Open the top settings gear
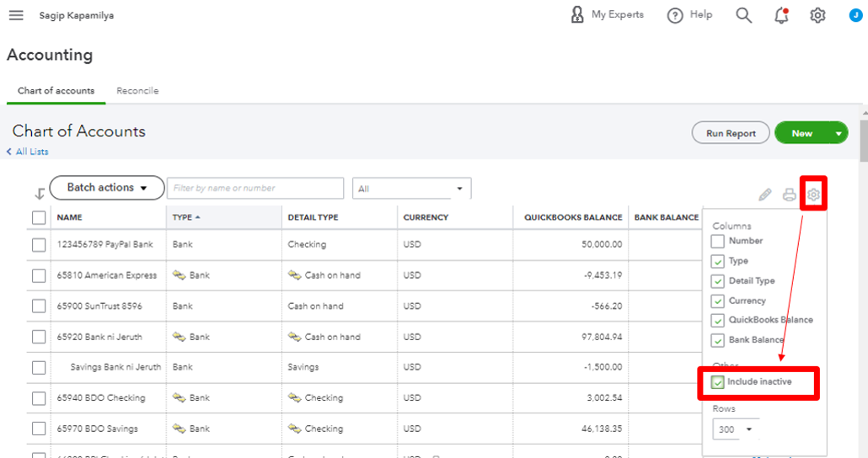The height and width of the screenshot is (458, 868). coord(817,15)
